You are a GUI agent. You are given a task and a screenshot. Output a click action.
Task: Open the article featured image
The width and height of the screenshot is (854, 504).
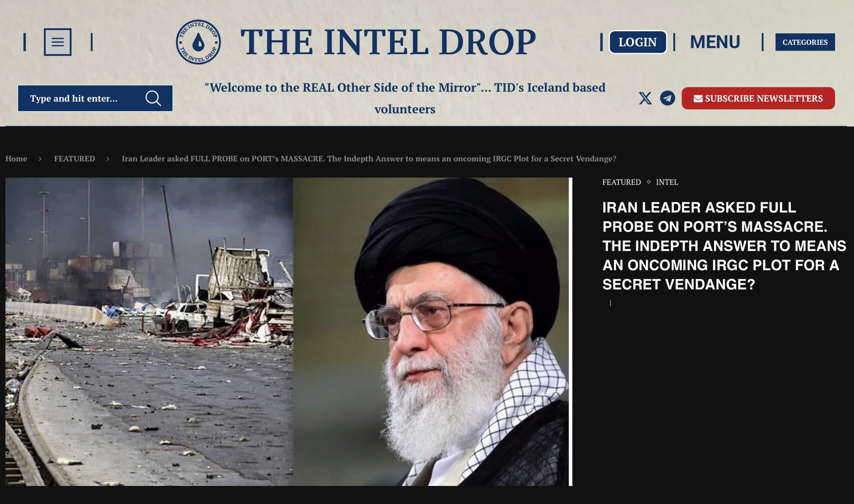[289, 332]
